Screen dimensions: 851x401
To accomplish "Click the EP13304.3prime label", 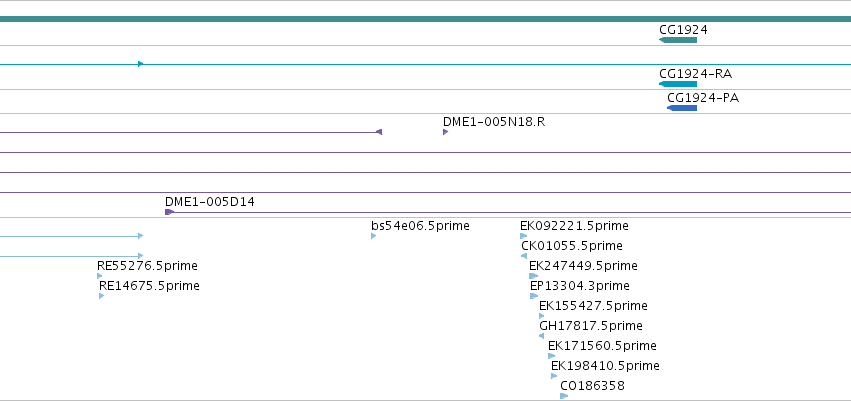I will point(580,286).
